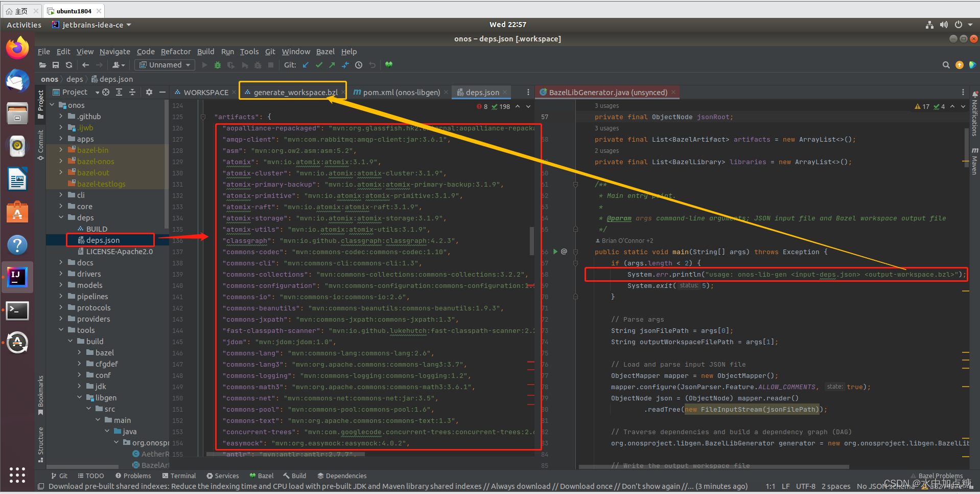
Task: Open Search Everywhere magnifier icon
Action: tap(946, 65)
